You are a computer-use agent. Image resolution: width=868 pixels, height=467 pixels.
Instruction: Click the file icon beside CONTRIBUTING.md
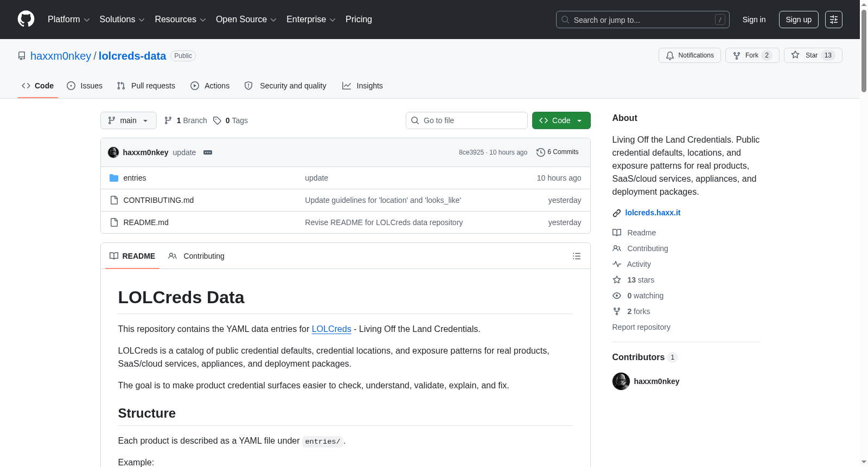tap(114, 200)
